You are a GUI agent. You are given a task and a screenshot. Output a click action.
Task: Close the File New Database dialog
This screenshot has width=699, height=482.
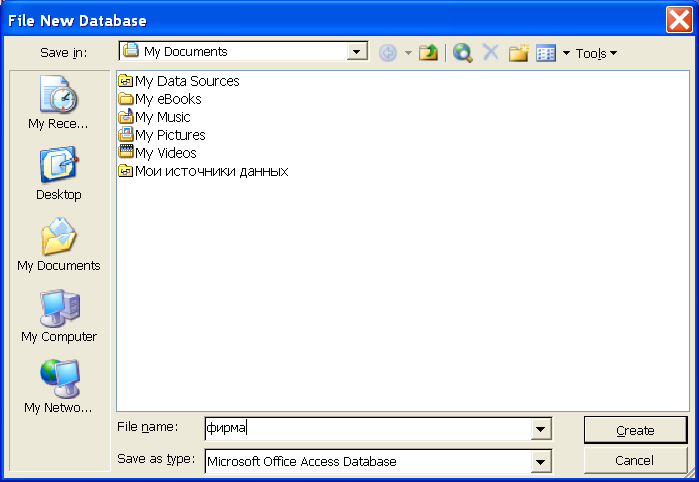coord(679,20)
